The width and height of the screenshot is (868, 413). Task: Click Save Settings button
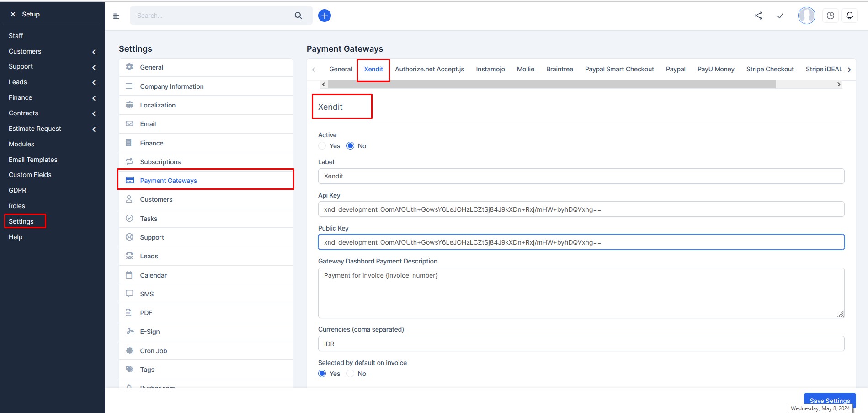point(830,401)
